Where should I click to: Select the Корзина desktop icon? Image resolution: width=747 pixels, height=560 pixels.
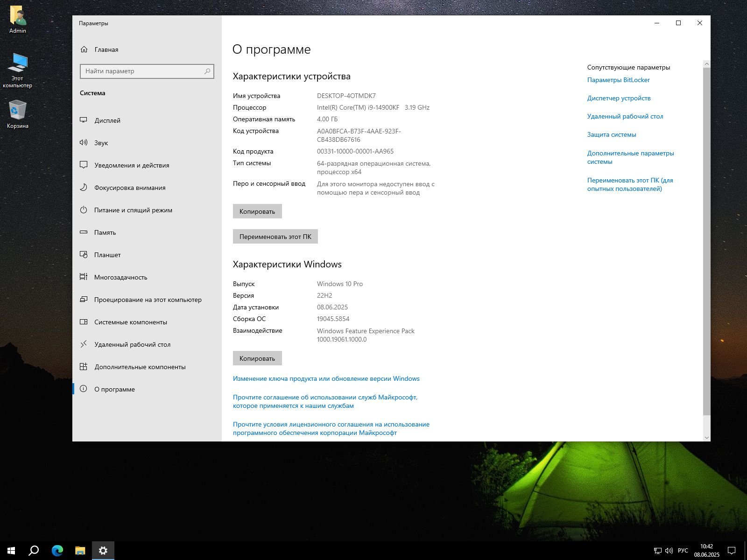click(18, 114)
